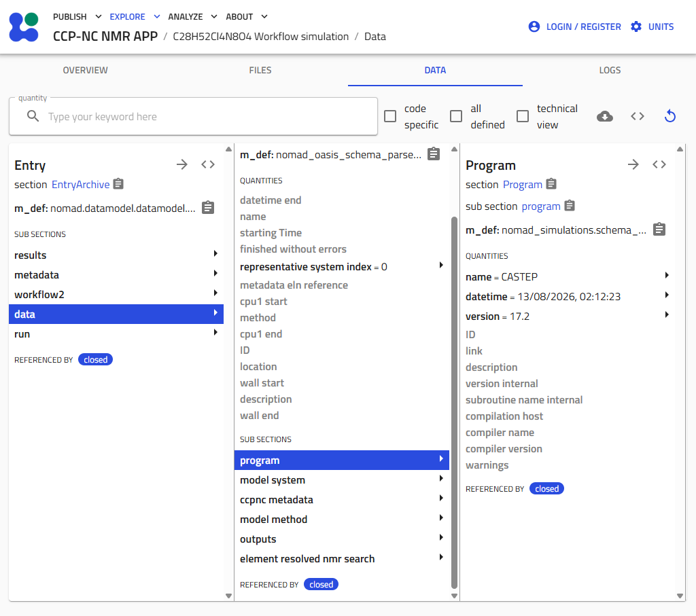Click the NOMAD logo icon
This screenshot has width=696, height=616.
click(x=24, y=27)
